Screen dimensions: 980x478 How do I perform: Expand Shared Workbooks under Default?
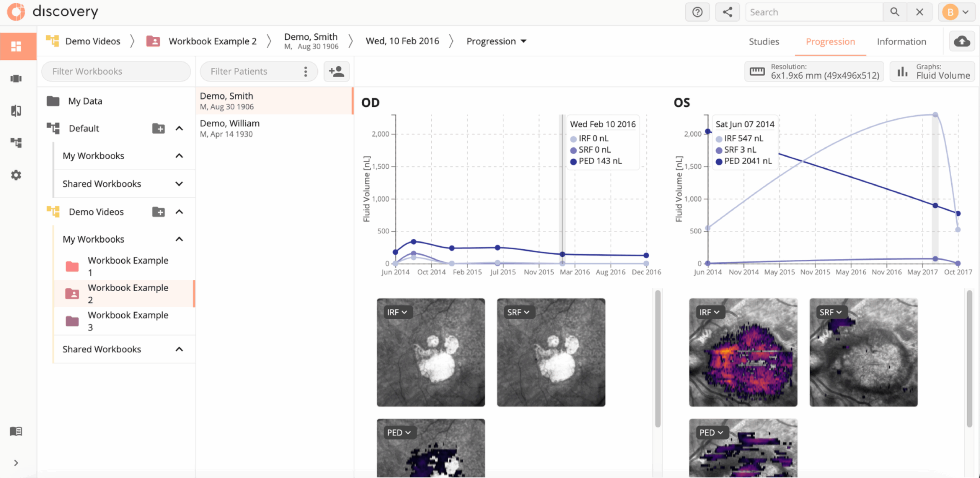tap(179, 184)
